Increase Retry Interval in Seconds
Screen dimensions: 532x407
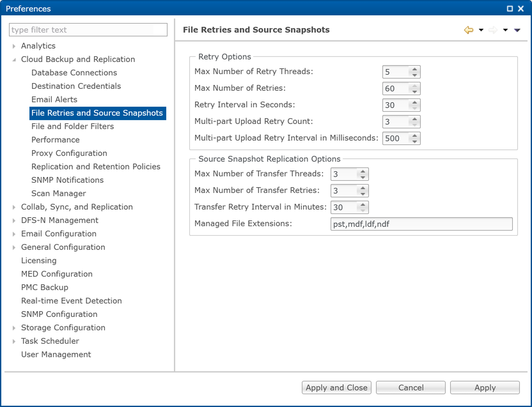pyautogui.click(x=414, y=102)
